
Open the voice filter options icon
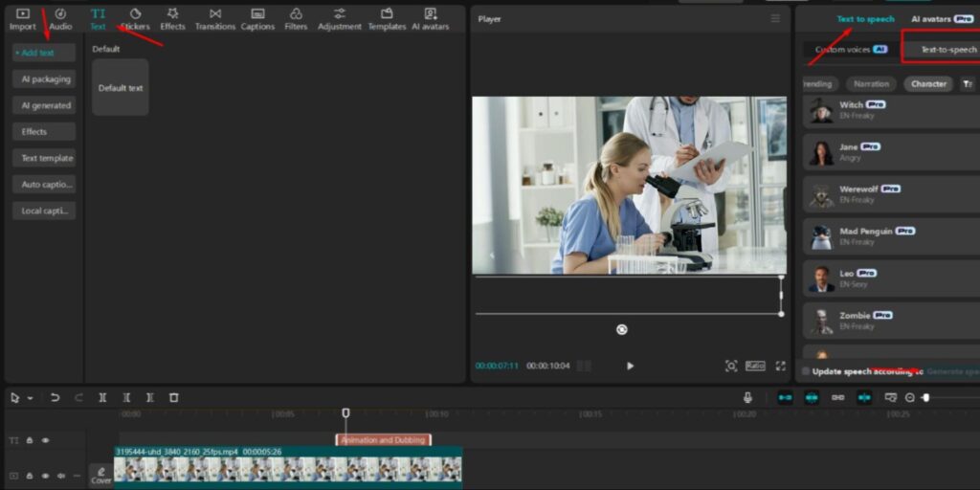pos(967,84)
